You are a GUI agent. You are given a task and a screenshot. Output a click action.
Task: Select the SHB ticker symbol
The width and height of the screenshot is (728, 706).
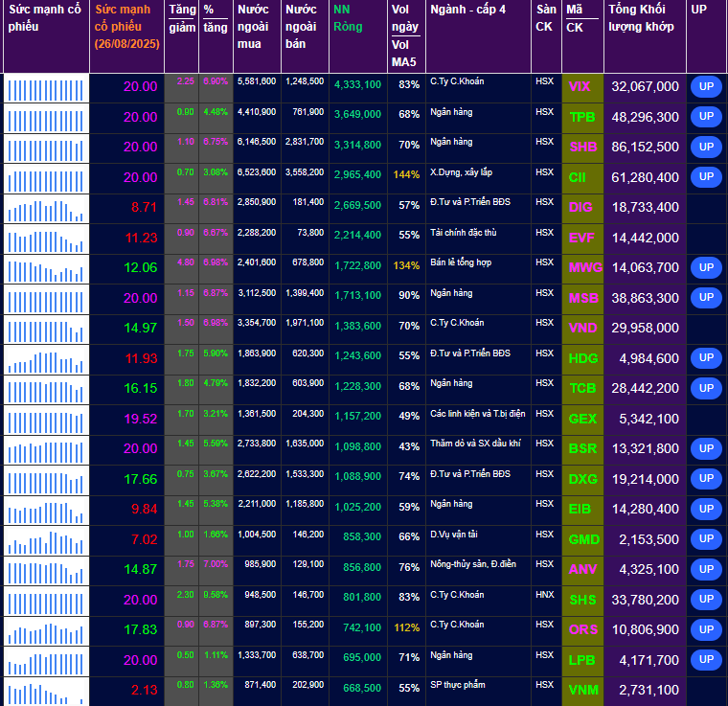583,147
